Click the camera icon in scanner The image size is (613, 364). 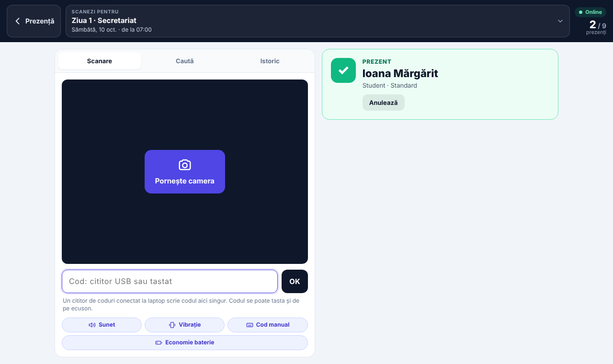point(185,165)
